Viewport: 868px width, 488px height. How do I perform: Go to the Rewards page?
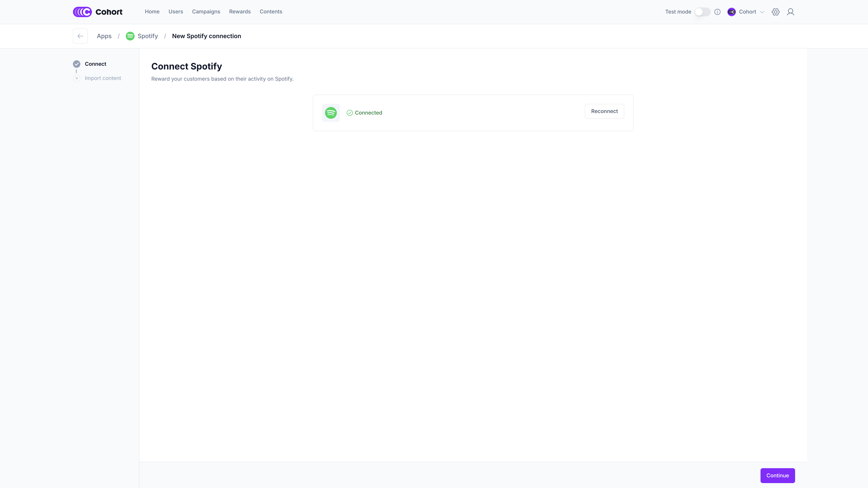coord(240,12)
